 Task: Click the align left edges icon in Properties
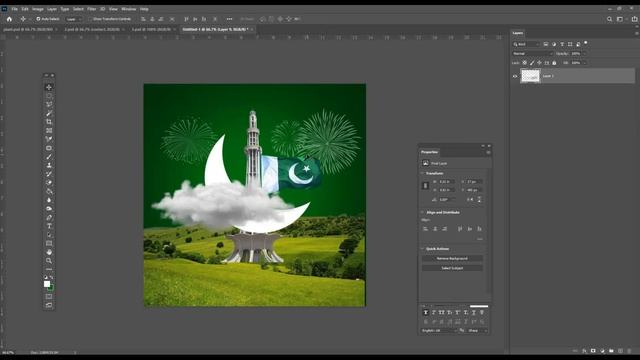coord(425,229)
